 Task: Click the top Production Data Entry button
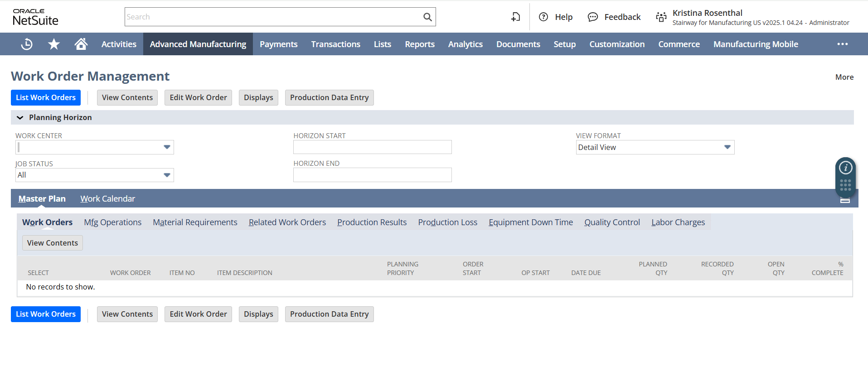pos(330,97)
